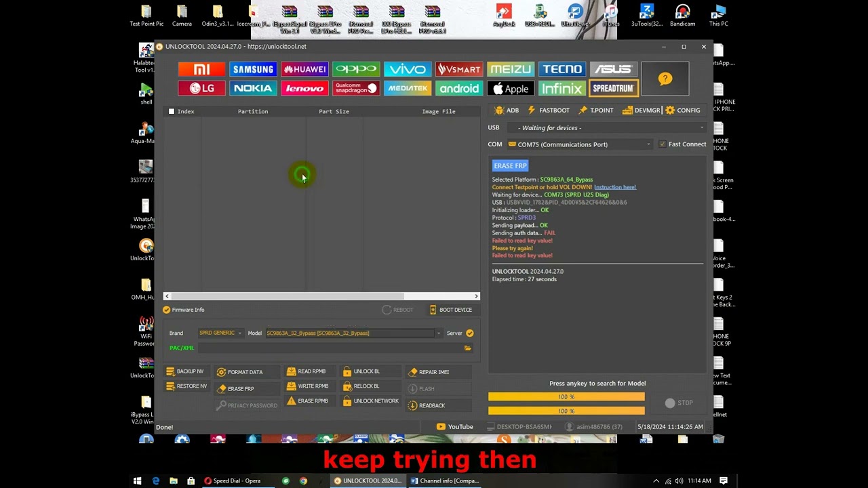Open the COM75 port dropdown

[x=580, y=144]
